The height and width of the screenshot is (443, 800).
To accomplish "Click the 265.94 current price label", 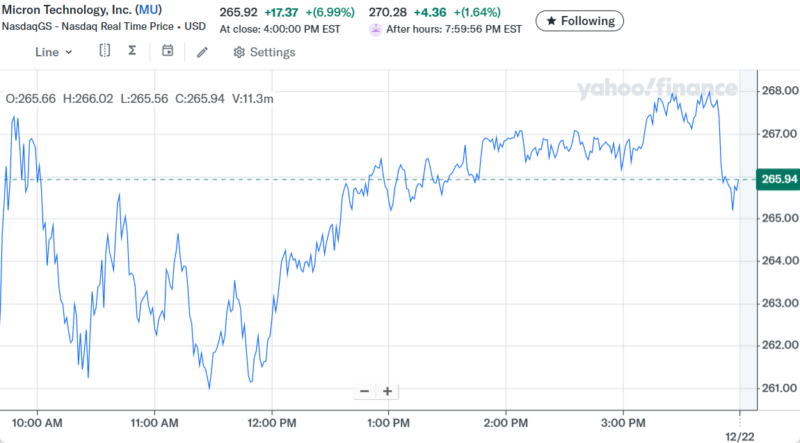I will [778, 179].
